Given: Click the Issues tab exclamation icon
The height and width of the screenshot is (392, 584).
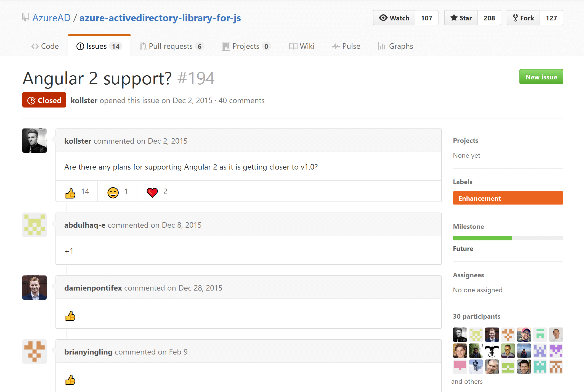Looking at the screenshot, I should [80, 46].
